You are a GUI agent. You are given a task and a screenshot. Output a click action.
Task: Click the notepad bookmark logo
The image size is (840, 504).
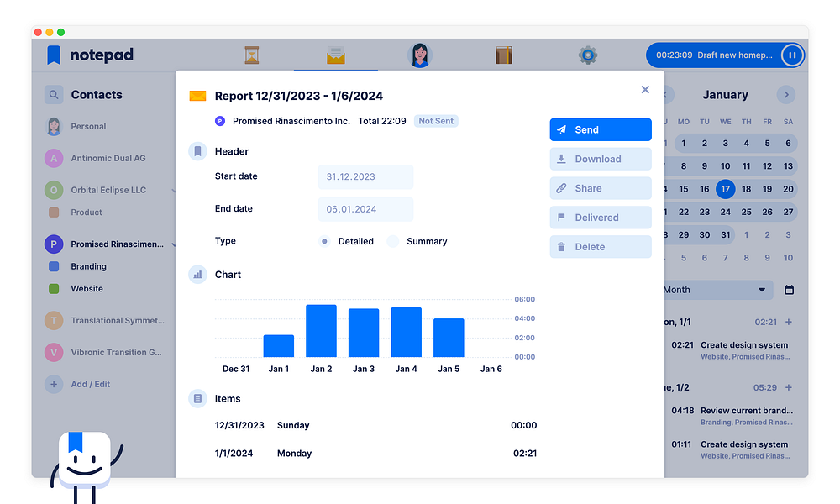54,55
